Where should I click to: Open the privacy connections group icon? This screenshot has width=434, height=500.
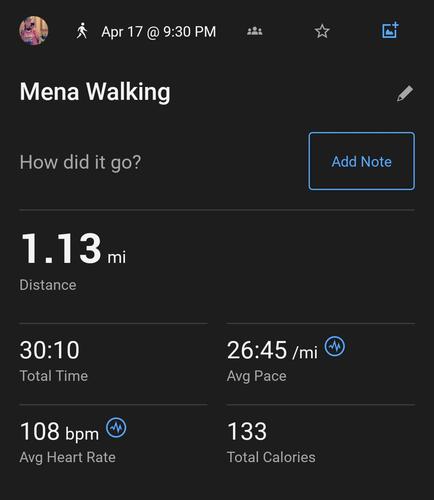255,31
